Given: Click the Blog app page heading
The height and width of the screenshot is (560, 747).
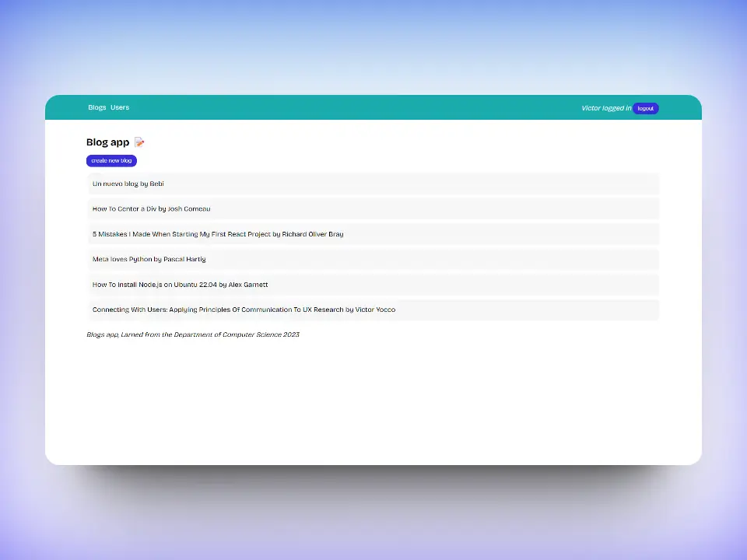Looking at the screenshot, I should click(x=107, y=142).
